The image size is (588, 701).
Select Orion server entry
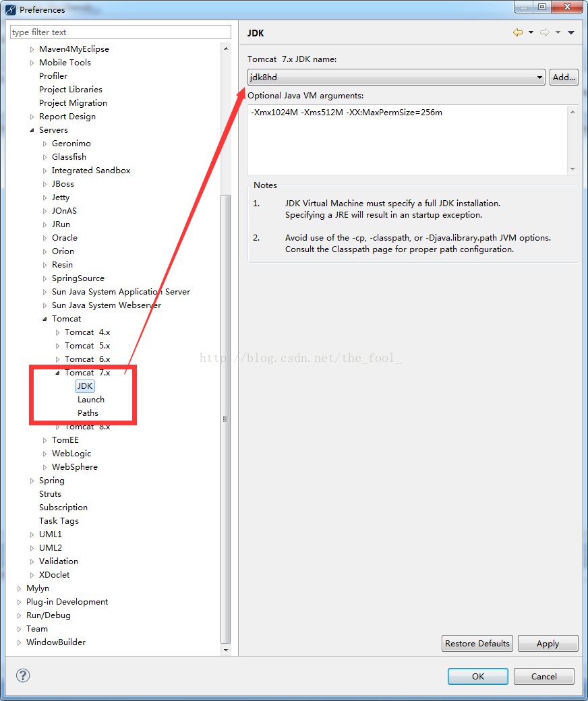coord(63,251)
